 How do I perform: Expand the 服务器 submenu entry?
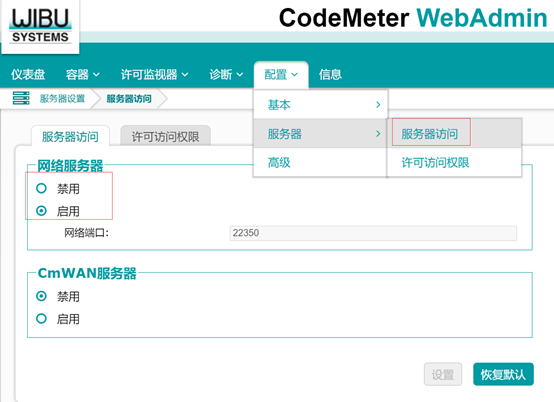click(320, 134)
